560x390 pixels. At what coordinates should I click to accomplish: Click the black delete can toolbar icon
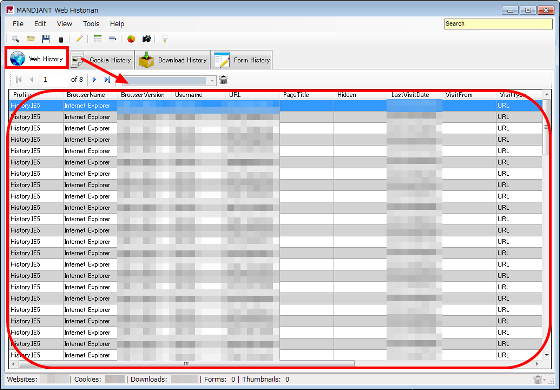(61, 39)
